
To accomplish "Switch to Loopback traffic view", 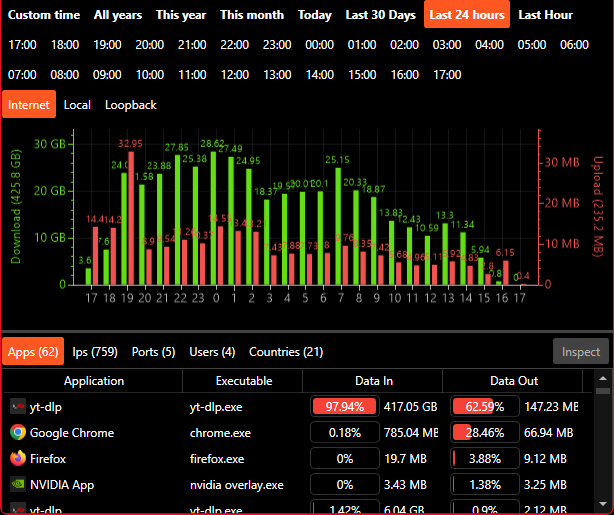I will [x=130, y=105].
